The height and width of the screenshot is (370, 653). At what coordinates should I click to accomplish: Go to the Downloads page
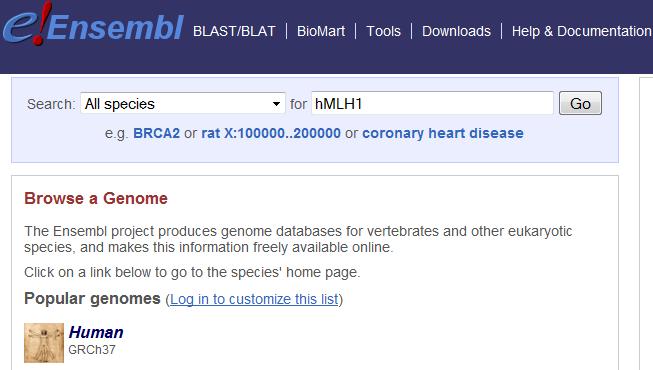(x=456, y=31)
